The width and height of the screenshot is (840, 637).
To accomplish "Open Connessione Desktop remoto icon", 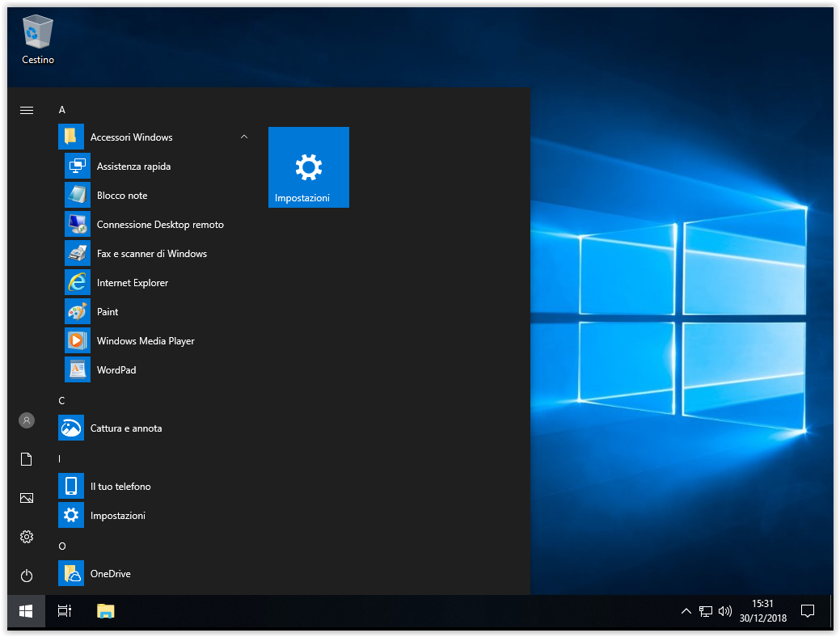I will pos(78,224).
